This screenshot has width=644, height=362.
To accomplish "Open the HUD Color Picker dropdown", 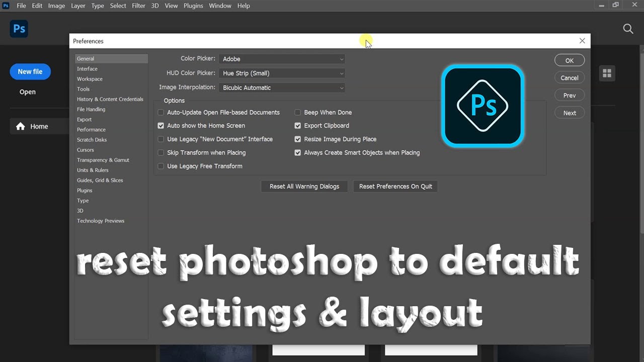I will click(282, 73).
